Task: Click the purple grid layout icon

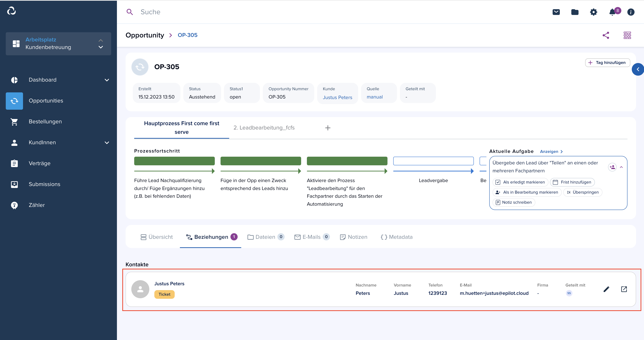Action: pos(627,35)
